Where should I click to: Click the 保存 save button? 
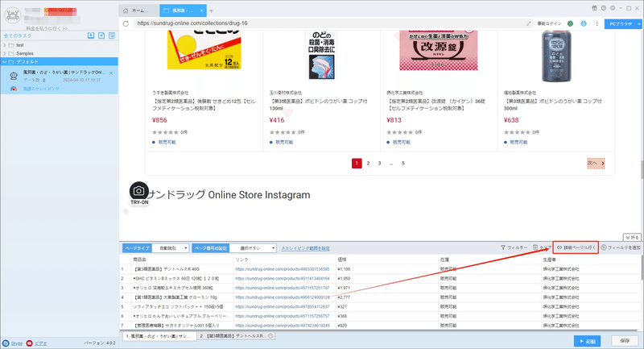[625, 341]
